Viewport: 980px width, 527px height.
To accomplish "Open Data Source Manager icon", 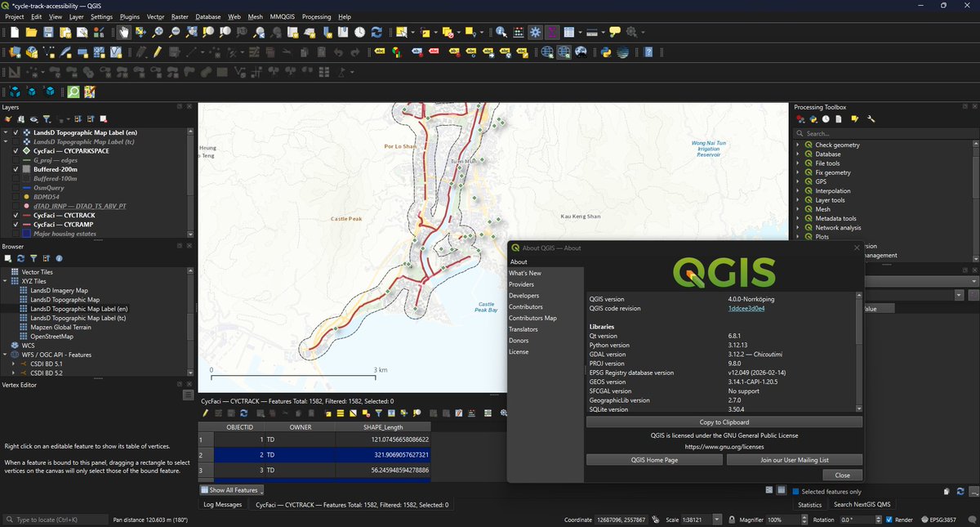I will (x=14, y=52).
